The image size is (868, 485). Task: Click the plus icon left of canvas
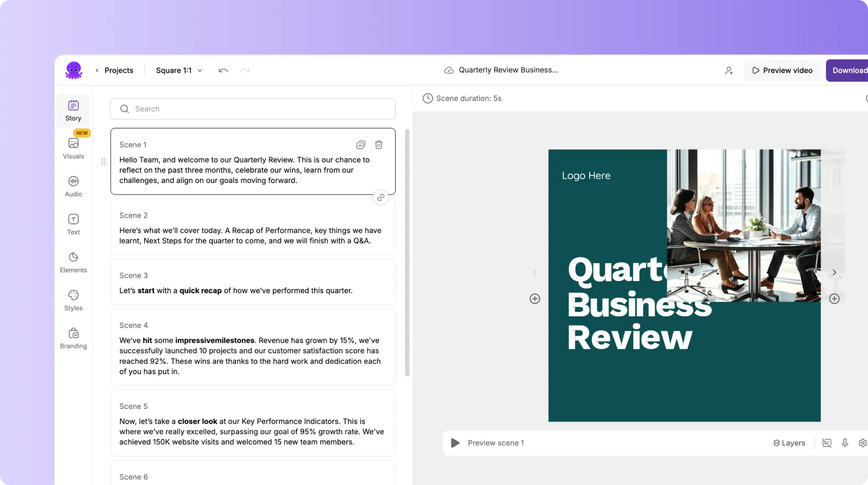(535, 299)
